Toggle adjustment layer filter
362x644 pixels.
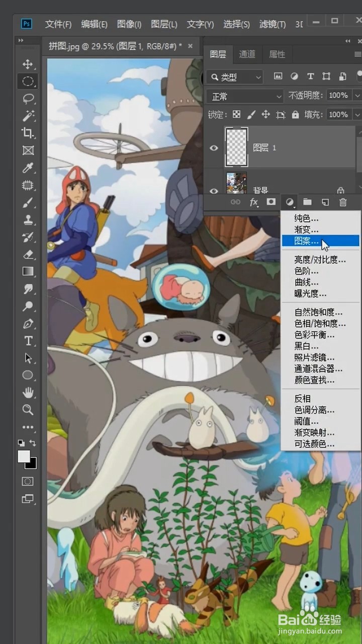[x=294, y=76]
